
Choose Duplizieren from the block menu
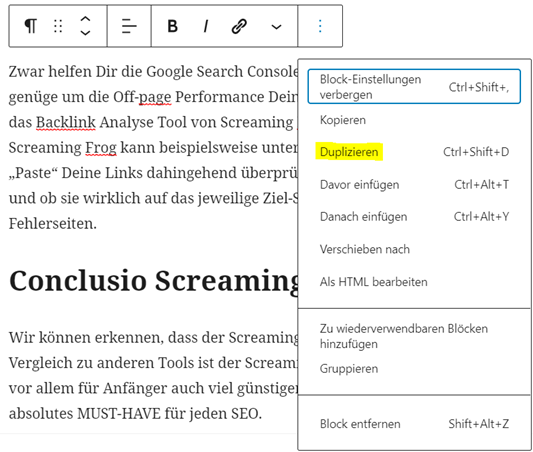coord(414,152)
